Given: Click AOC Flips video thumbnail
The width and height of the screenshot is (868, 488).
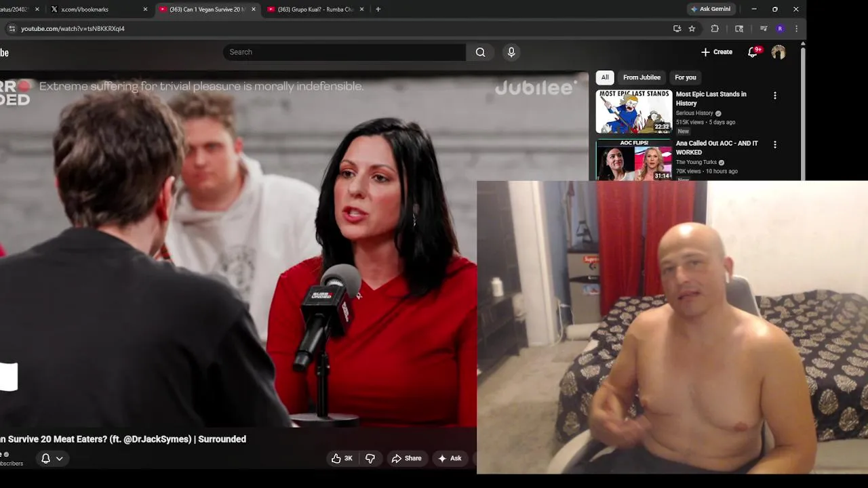Looking at the screenshot, I should click(634, 160).
